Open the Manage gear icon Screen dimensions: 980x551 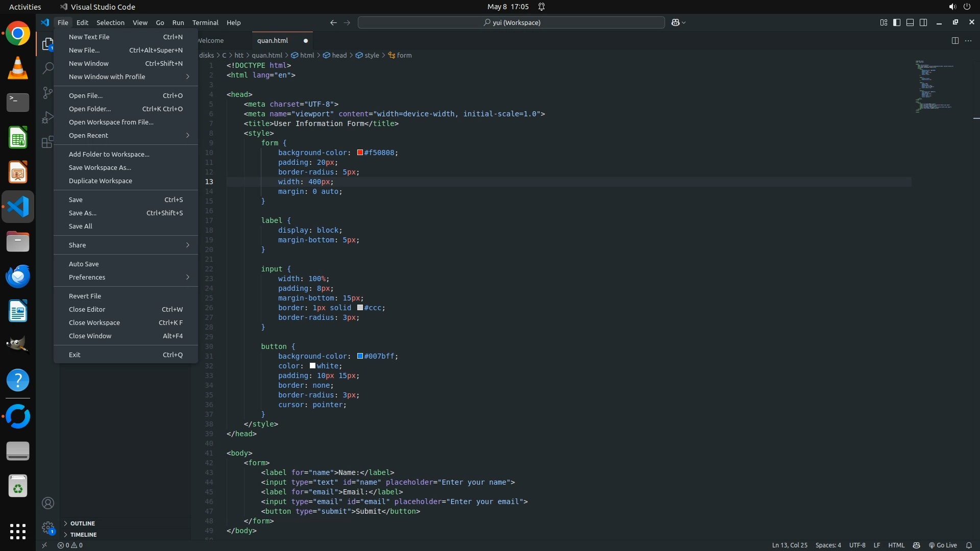[48, 528]
